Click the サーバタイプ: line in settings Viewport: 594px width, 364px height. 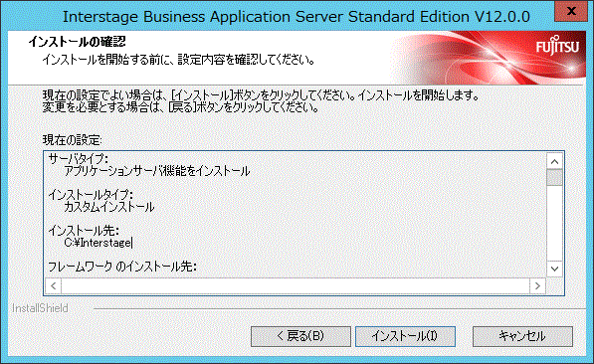[78, 159]
